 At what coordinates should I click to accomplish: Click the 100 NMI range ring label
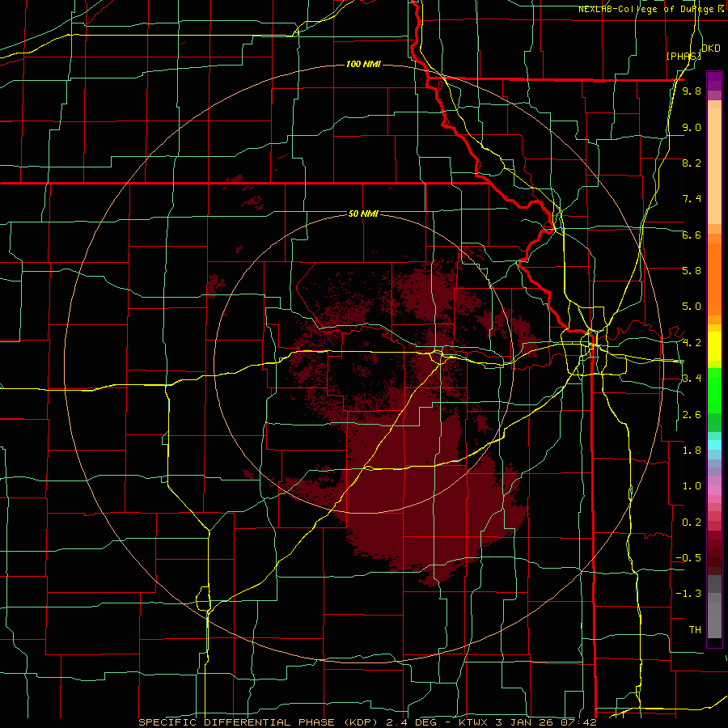point(363,64)
